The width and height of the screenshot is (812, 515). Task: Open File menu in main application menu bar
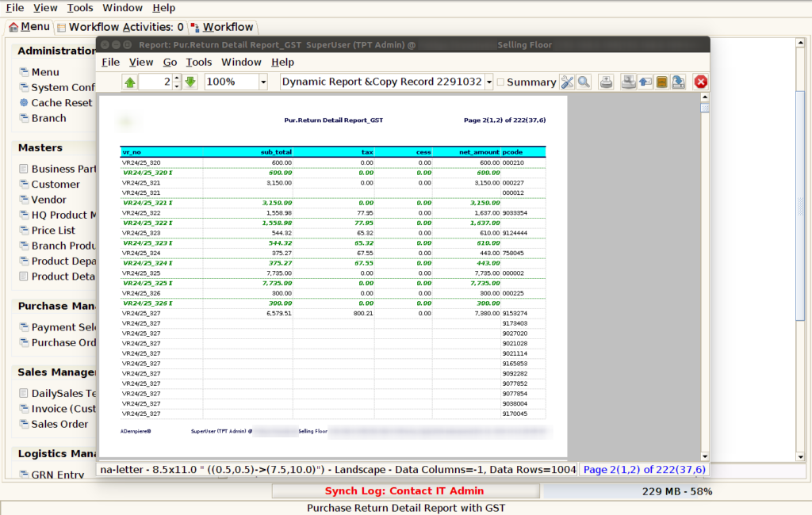point(15,8)
